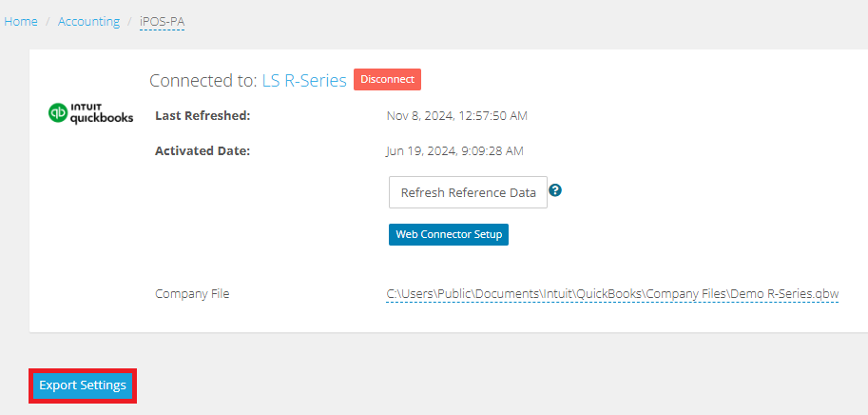Select the Last Refreshed label
This screenshot has width=868, height=415.
click(x=203, y=116)
